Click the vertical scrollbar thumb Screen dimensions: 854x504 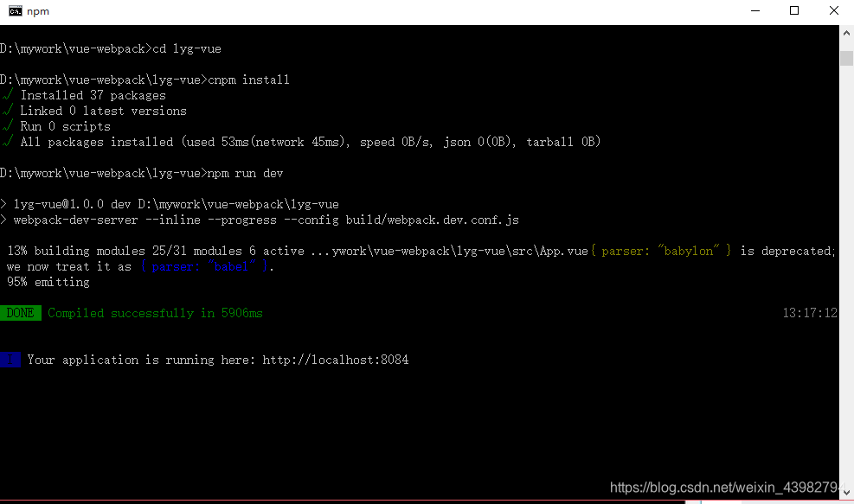pos(846,58)
